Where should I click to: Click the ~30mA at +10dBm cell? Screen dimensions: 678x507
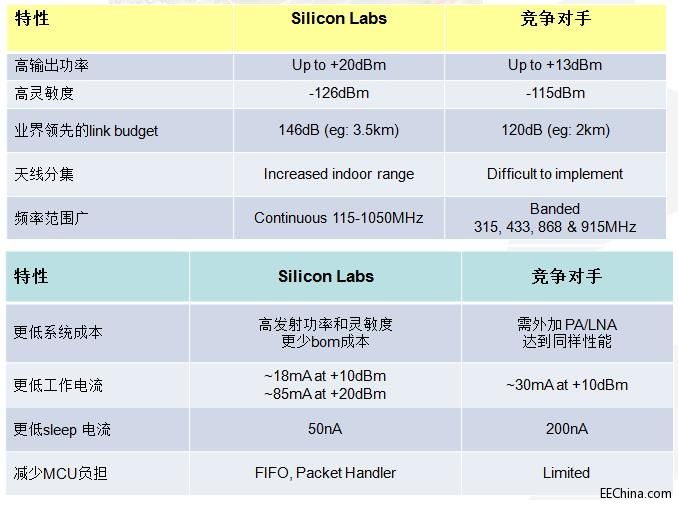567,385
